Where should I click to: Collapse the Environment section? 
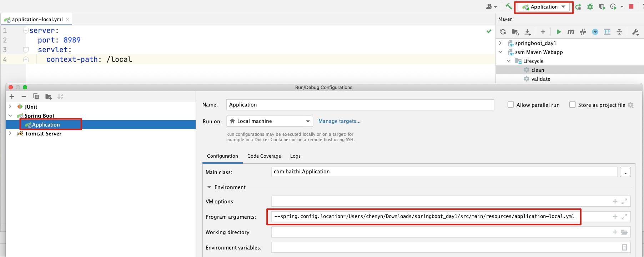209,187
